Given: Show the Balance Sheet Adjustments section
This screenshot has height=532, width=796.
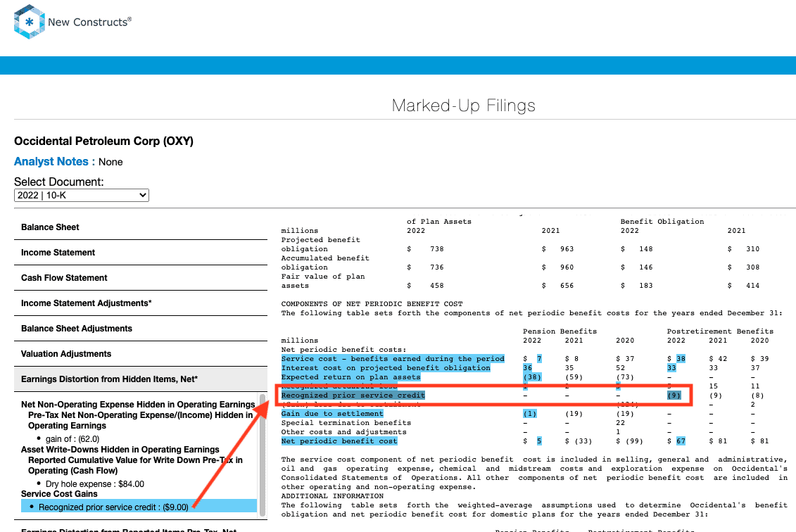Looking at the screenshot, I should click(141, 329).
